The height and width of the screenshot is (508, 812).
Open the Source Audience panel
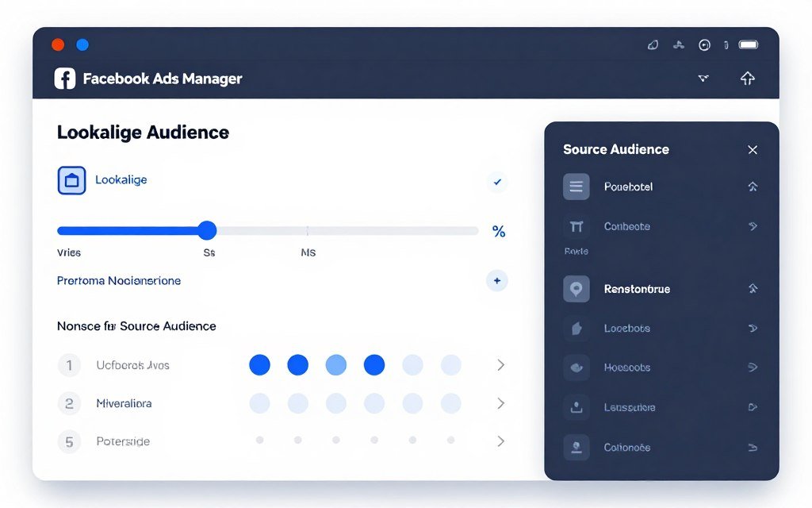(616, 149)
